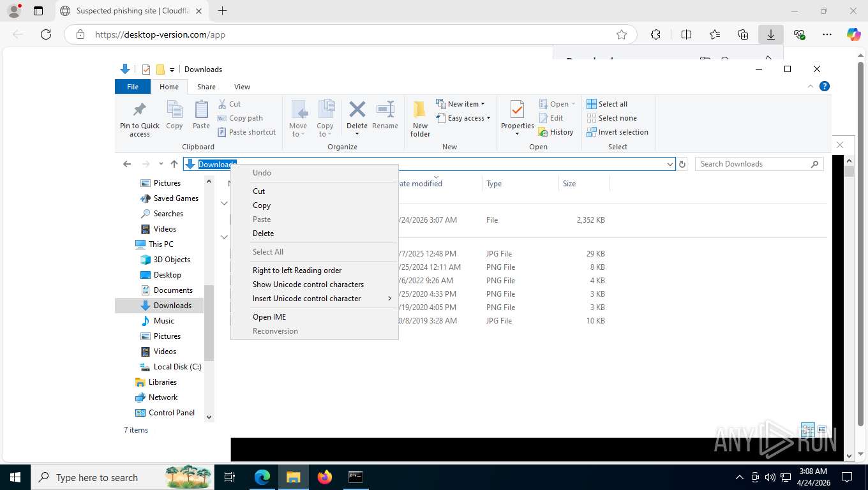Screen dimensions: 868x490
Task: Click Cut in the Clipboard group
Action: (x=229, y=104)
